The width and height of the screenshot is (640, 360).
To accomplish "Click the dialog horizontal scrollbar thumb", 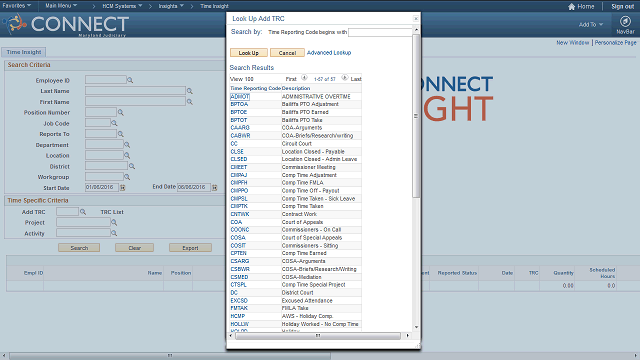I will click(x=318, y=336).
